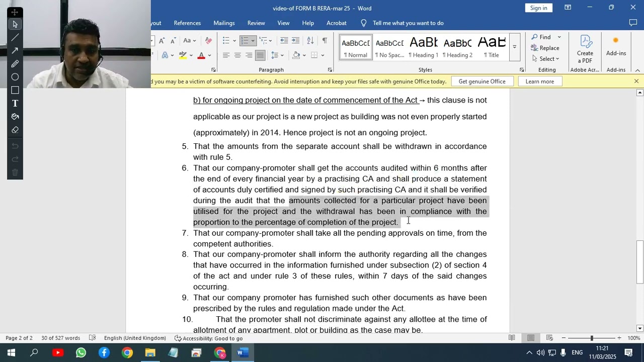The image size is (644, 362).
Task: Open WhatsApp from the taskbar
Action: pos(81,353)
